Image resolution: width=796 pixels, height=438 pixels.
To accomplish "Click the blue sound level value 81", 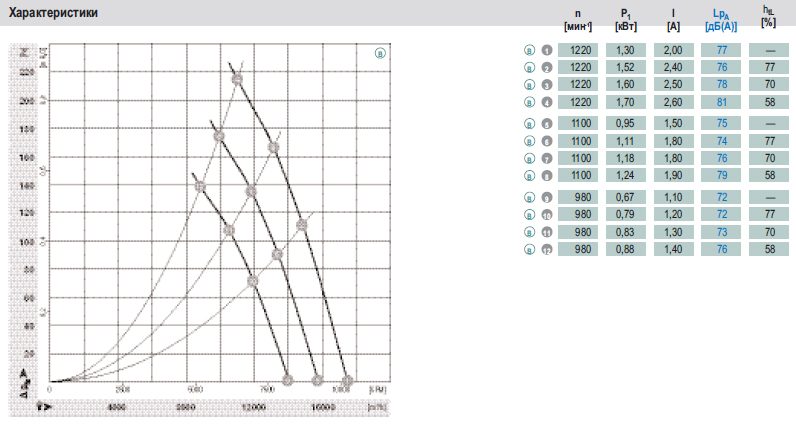I will pos(721,102).
